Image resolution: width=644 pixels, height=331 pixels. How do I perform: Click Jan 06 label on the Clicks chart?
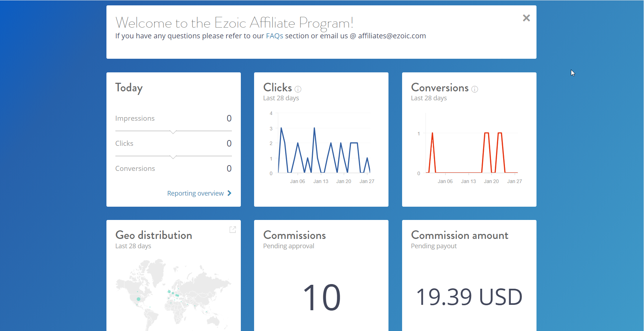[x=297, y=181]
